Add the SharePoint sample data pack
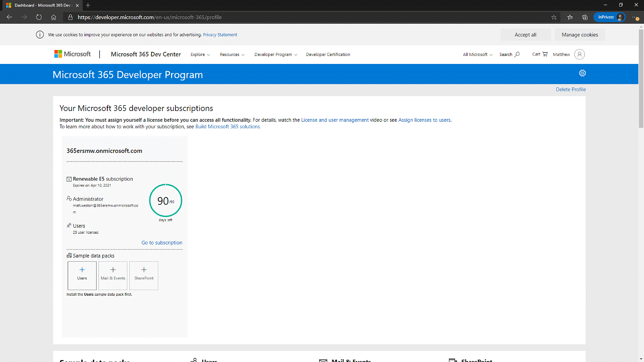Viewport: 644px width, 362px height. (x=144, y=275)
